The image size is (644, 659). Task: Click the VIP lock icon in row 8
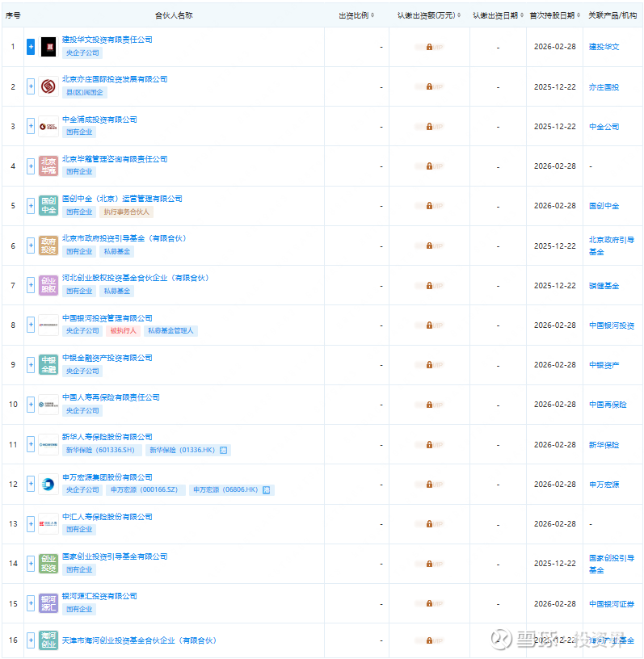tap(429, 325)
